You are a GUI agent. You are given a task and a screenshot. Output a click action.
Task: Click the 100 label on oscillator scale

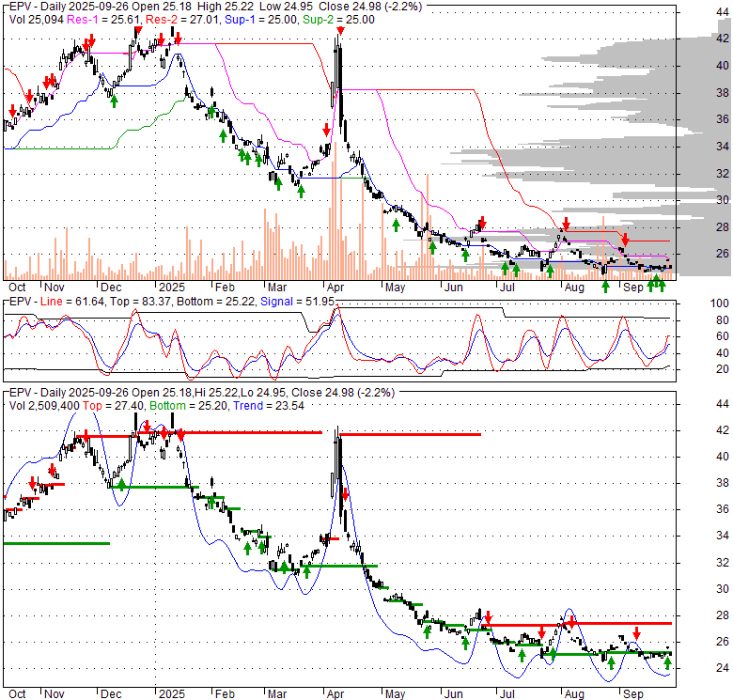719,303
